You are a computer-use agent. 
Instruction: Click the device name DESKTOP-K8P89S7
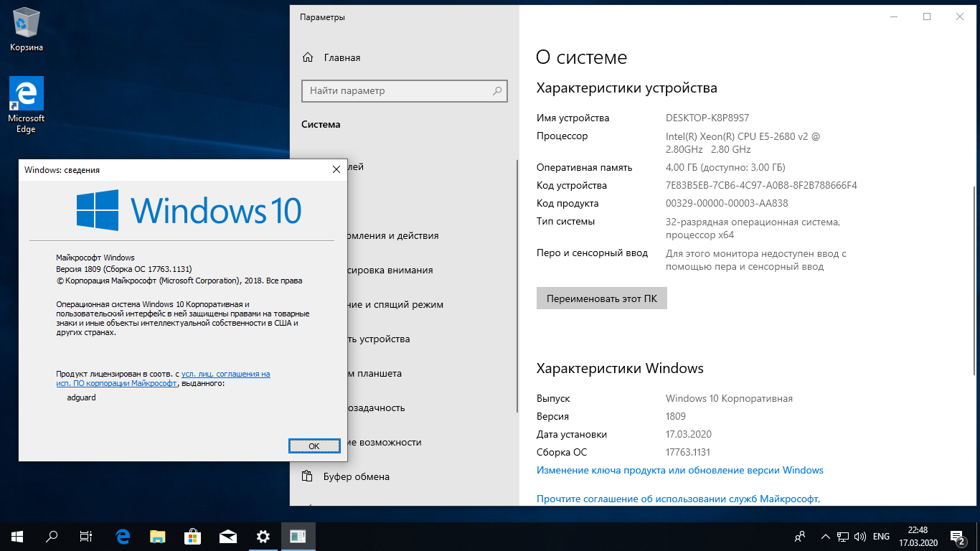click(707, 118)
